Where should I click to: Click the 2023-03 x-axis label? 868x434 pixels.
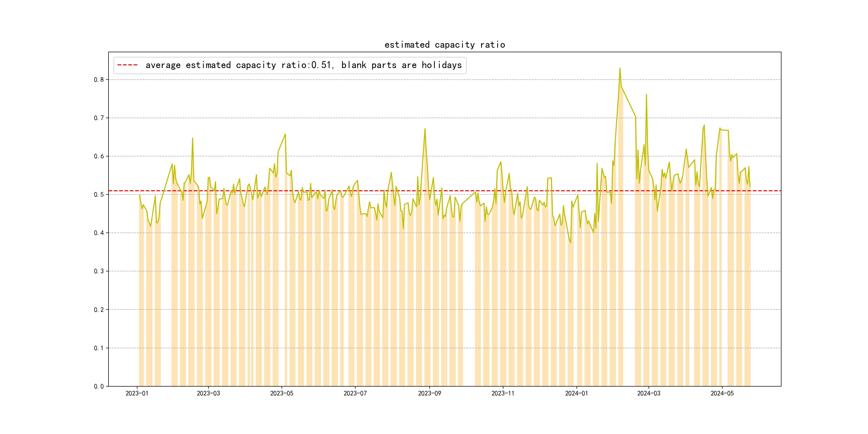[208, 394]
